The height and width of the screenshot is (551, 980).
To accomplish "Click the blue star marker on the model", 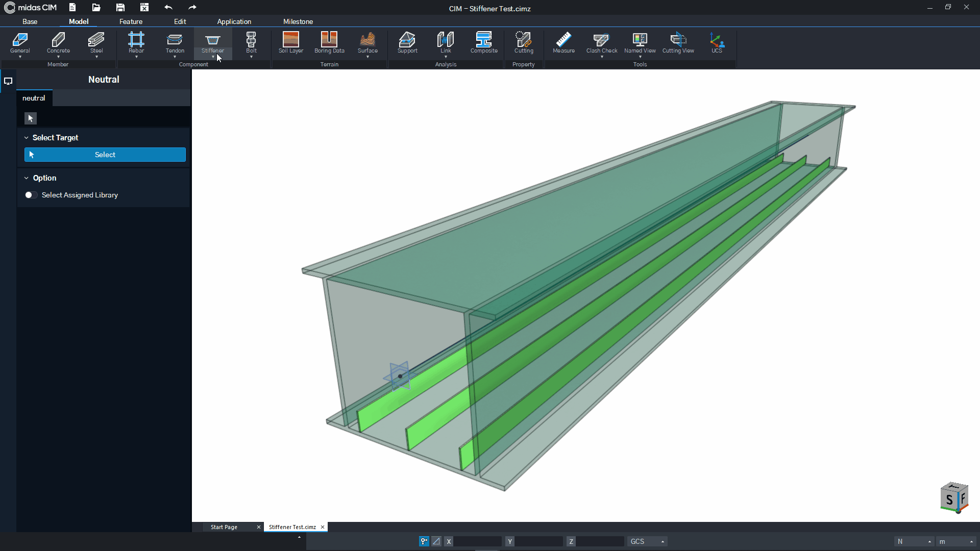I will (x=400, y=377).
